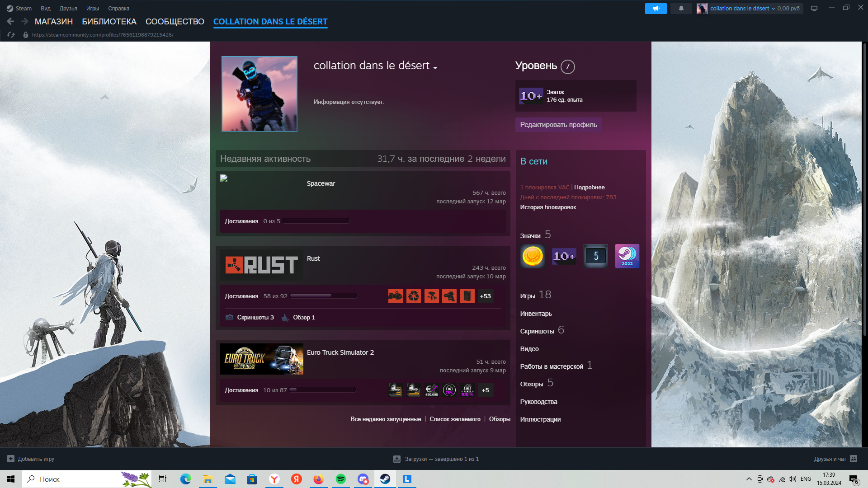The height and width of the screenshot is (488, 868).
Task: Open Euro Truck Simulator 2 banner
Action: 262,359
